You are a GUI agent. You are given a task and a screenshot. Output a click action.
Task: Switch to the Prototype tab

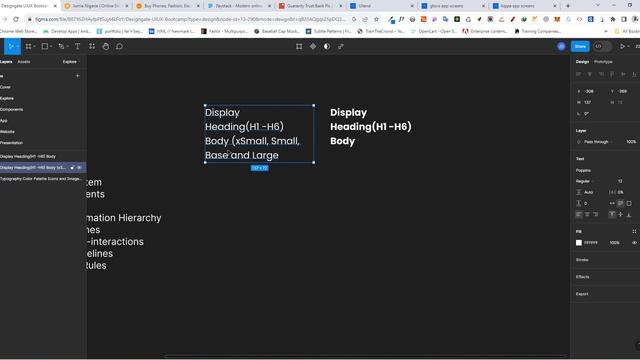coord(603,62)
